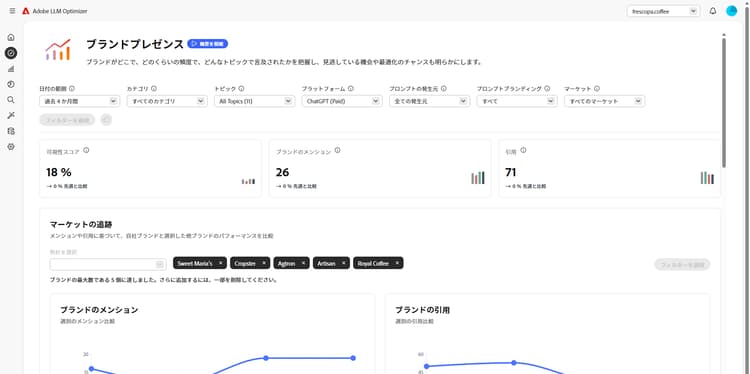Click the brand presence chart illustration
Image resolution: width=750 pixels, height=374 pixels.
[x=58, y=50]
